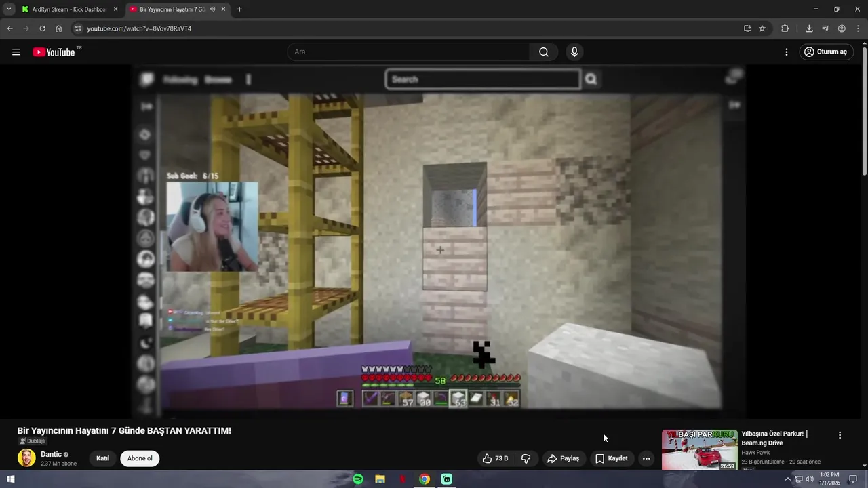
Task: Open the Hawk Pawk channel link
Action: tap(755, 453)
